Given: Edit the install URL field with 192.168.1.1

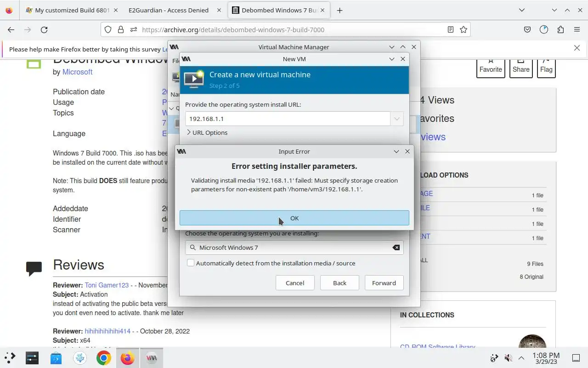Looking at the screenshot, I should [x=288, y=119].
